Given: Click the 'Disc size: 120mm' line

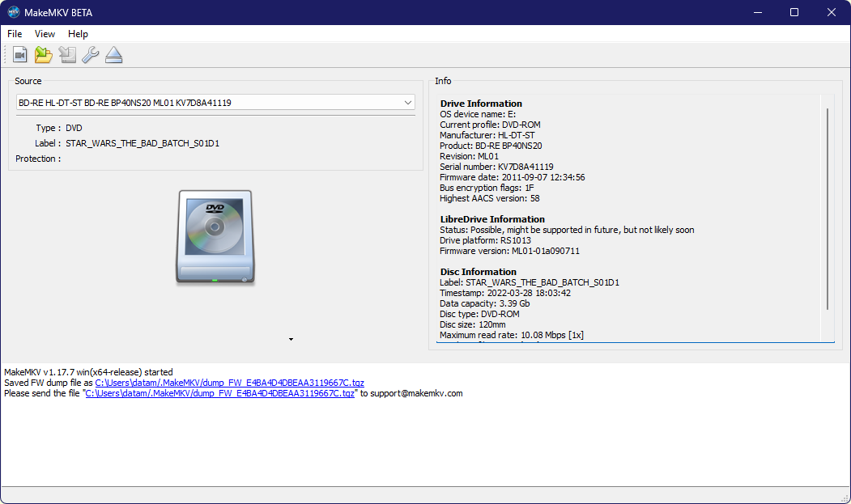Looking at the screenshot, I should coord(472,324).
